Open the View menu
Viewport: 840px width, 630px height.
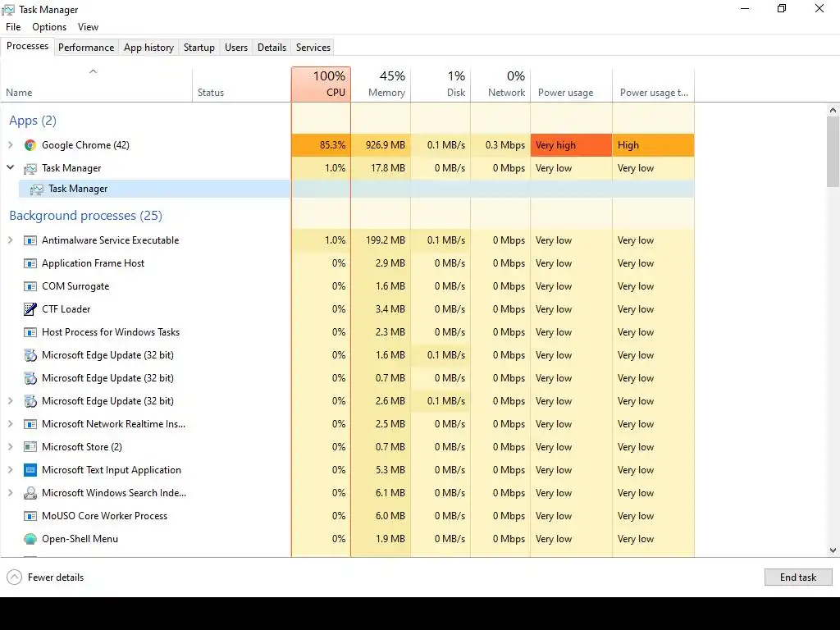(88, 27)
